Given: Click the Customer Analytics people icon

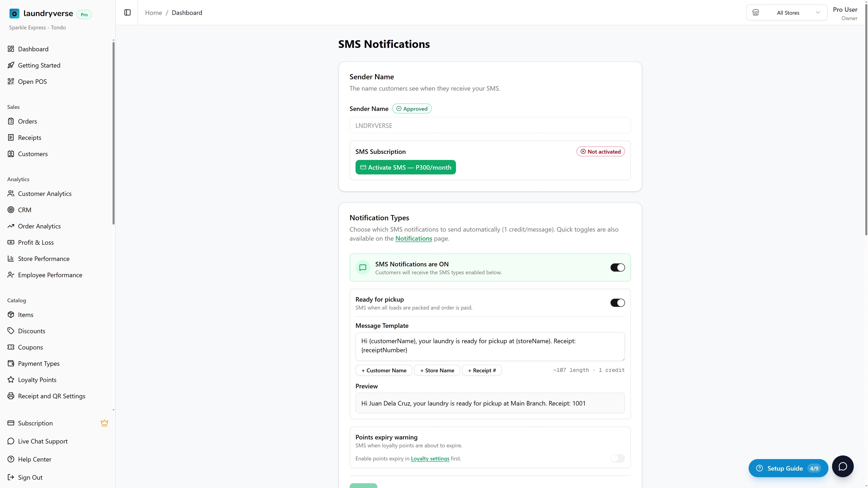Looking at the screenshot, I should 11,193.
